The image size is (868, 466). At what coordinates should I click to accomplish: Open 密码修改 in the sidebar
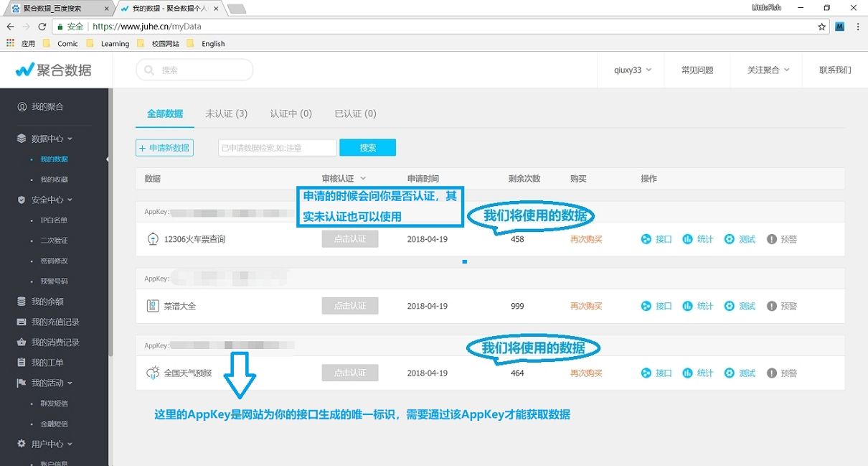click(x=55, y=261)
